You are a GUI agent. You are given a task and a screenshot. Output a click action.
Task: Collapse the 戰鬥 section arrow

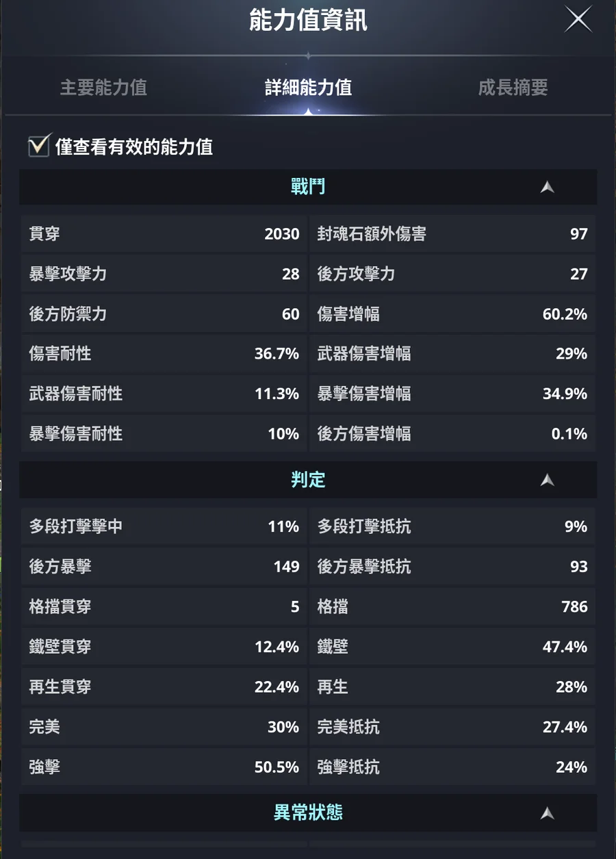547,187
